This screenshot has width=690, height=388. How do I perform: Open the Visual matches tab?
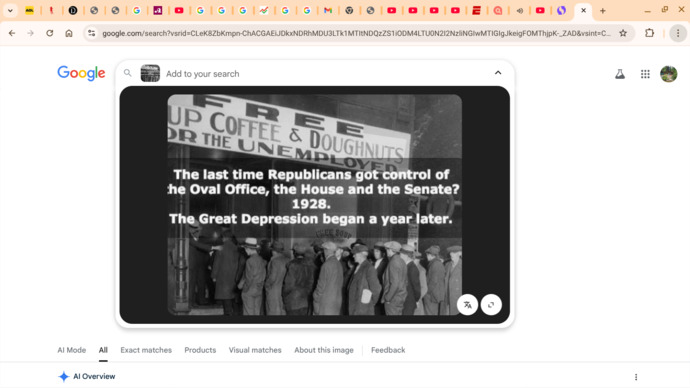click(x=255, y=350)
